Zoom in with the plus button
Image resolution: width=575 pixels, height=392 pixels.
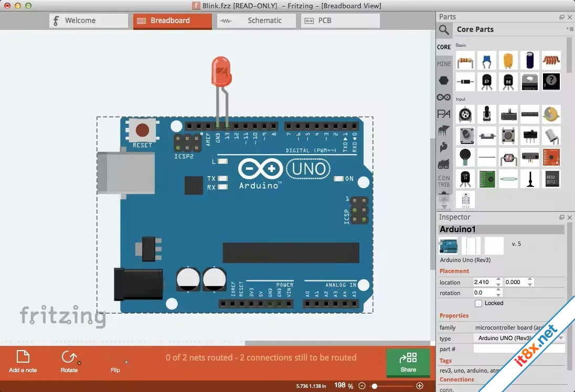420,386
